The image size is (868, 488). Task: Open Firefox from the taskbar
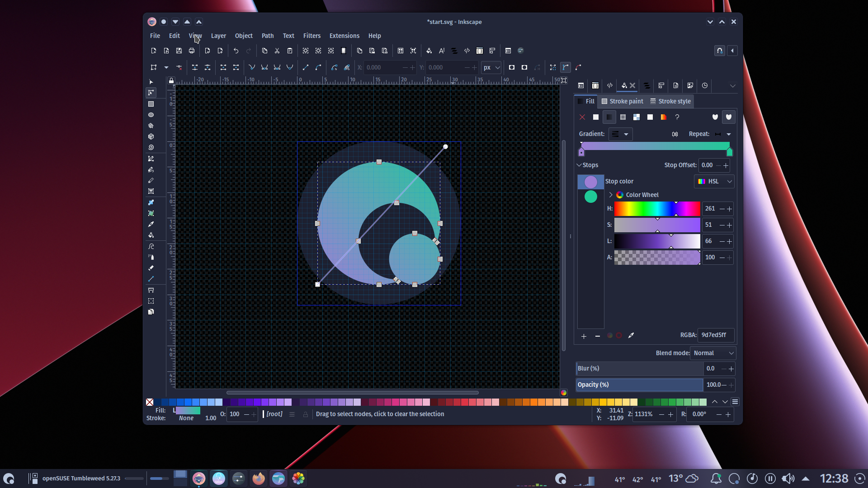point(259,478)
